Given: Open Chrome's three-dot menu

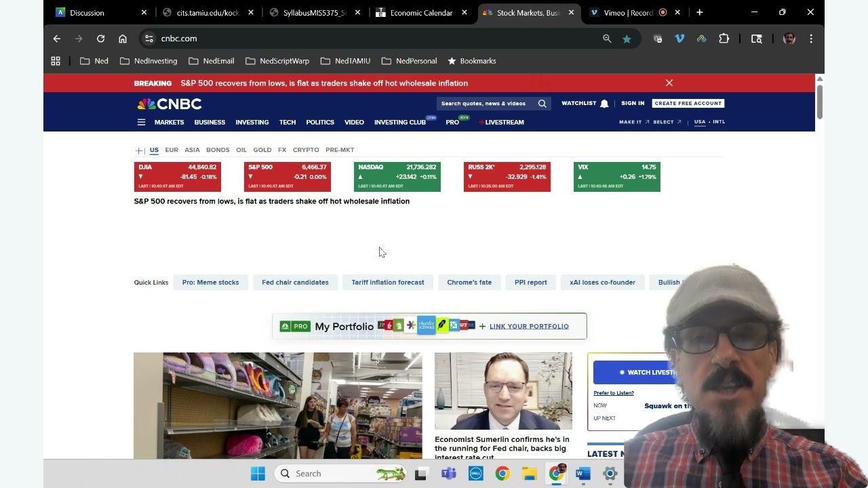Looking at the screenshot, I should pyautogui.click(x=811, y=39).
